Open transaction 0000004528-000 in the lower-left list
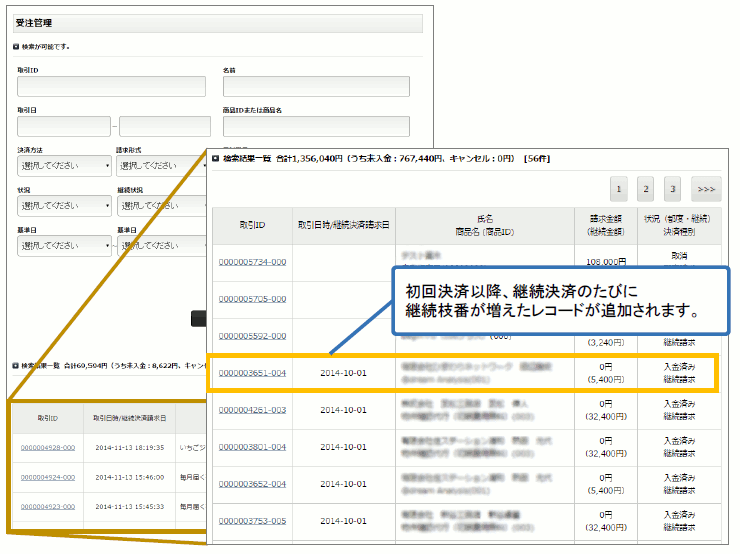740x554 pixels. 47,448
